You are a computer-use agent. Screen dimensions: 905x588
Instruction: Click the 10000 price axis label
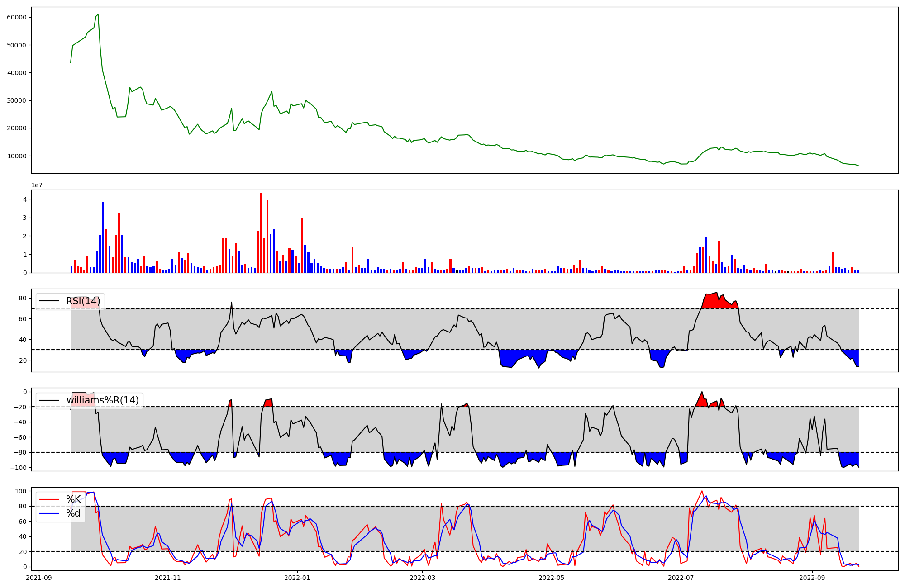coord(17,156)
